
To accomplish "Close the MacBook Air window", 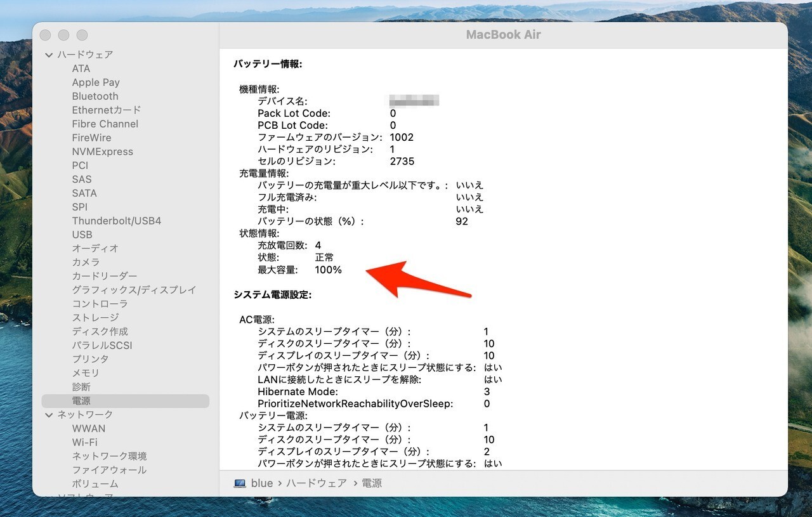I will (x=45, y=36).
